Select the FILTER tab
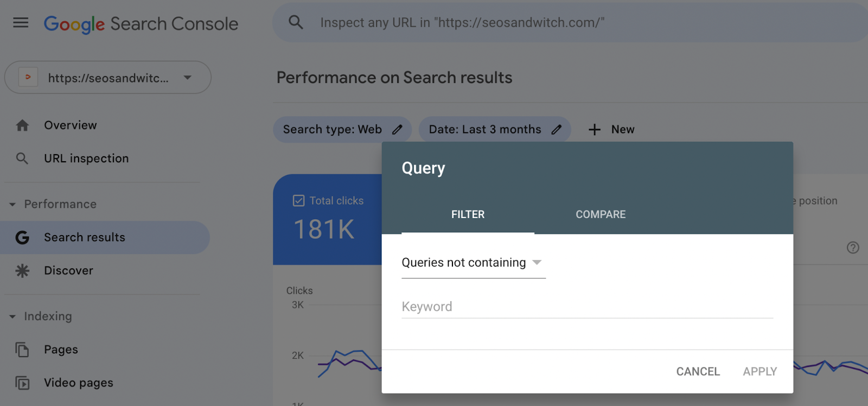This screenshot has width=868, height=406. point(468,214)
